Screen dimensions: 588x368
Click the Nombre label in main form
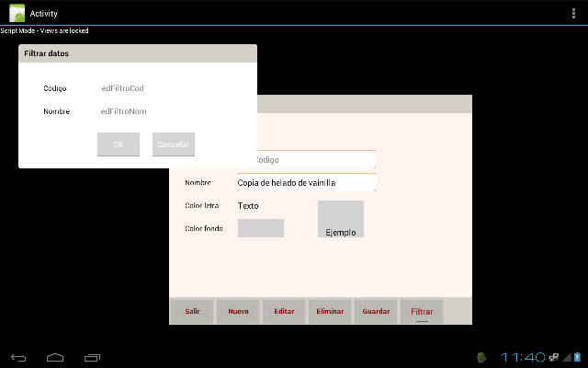pos(198,182)
